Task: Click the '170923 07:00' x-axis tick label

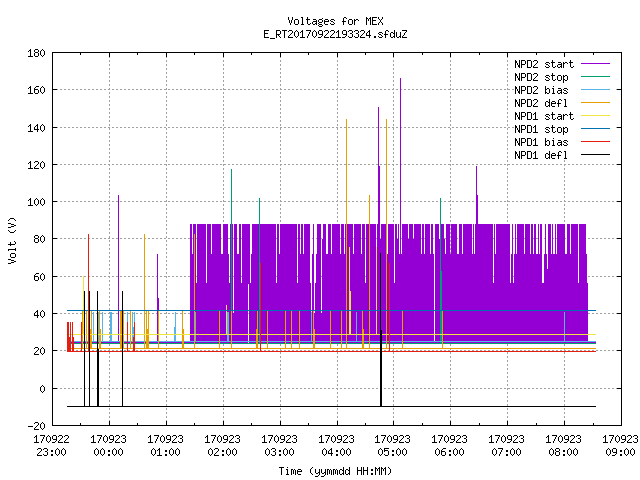Action: 507,446
